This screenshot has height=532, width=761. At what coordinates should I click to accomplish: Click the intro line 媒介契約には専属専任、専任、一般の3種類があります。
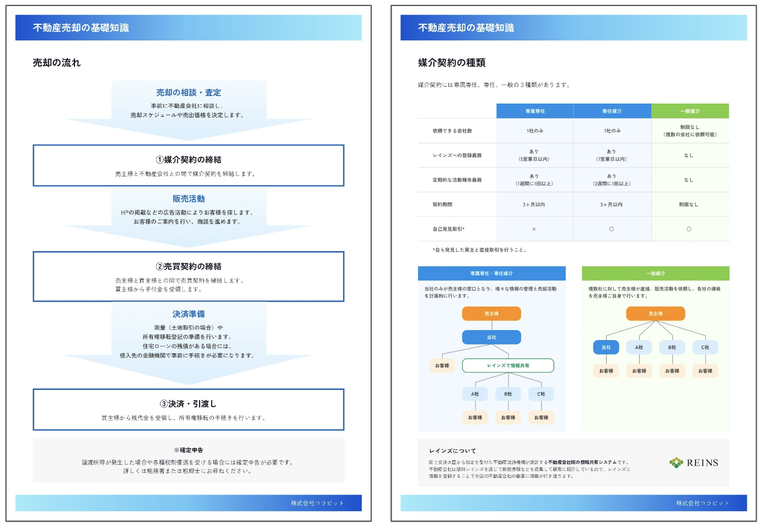[495, 85]
